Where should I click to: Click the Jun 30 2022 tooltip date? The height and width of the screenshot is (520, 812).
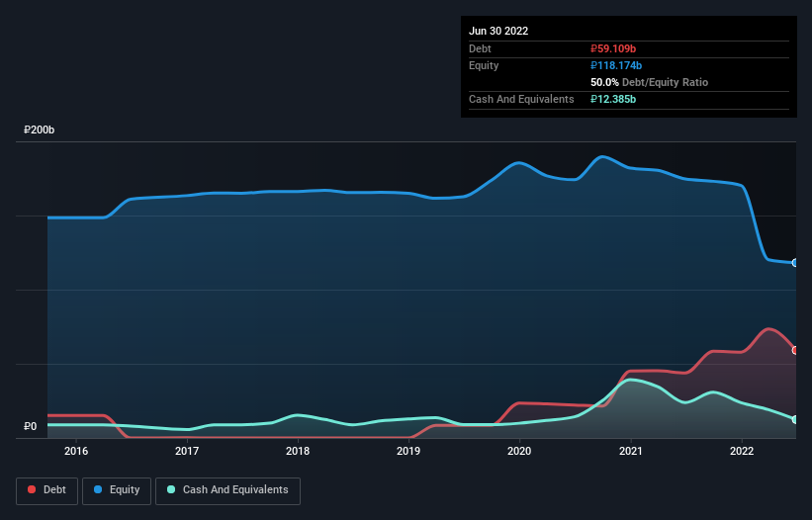498,31
